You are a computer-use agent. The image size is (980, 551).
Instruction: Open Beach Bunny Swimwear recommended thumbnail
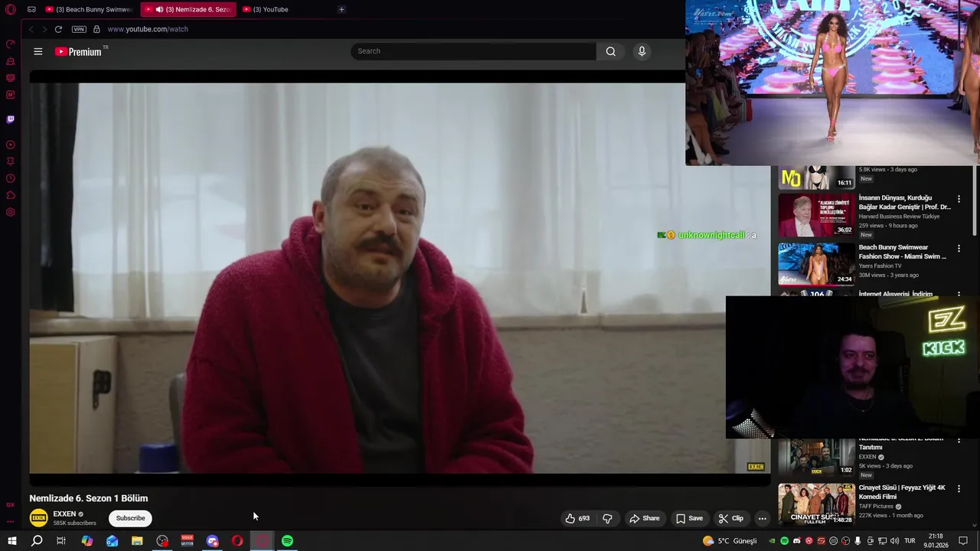[x=816, y=264]
